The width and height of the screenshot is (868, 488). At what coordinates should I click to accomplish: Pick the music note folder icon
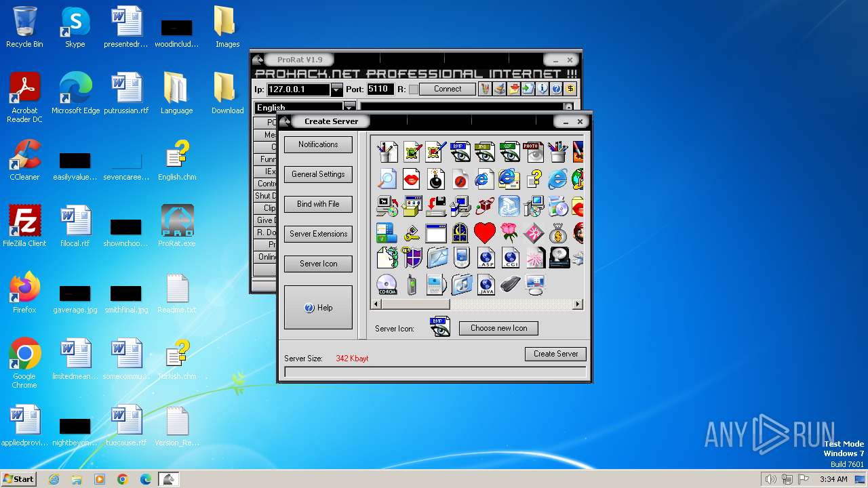[x=461, y=285]
